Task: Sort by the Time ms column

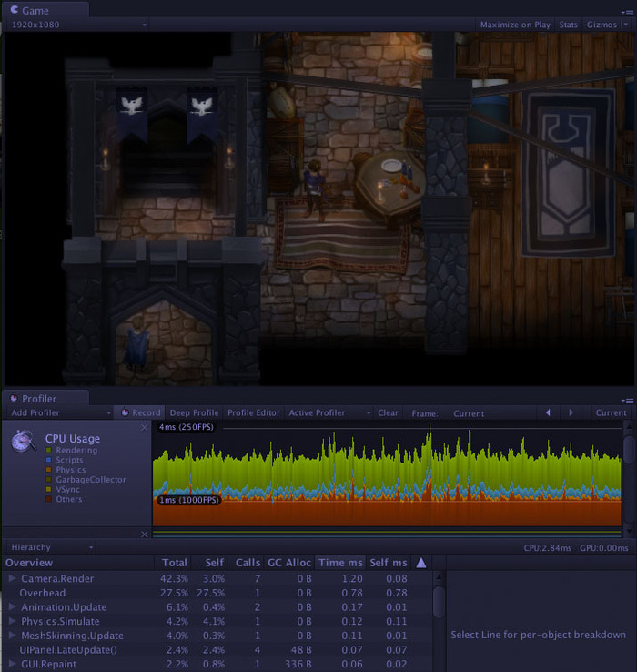Action: (340, 563)
